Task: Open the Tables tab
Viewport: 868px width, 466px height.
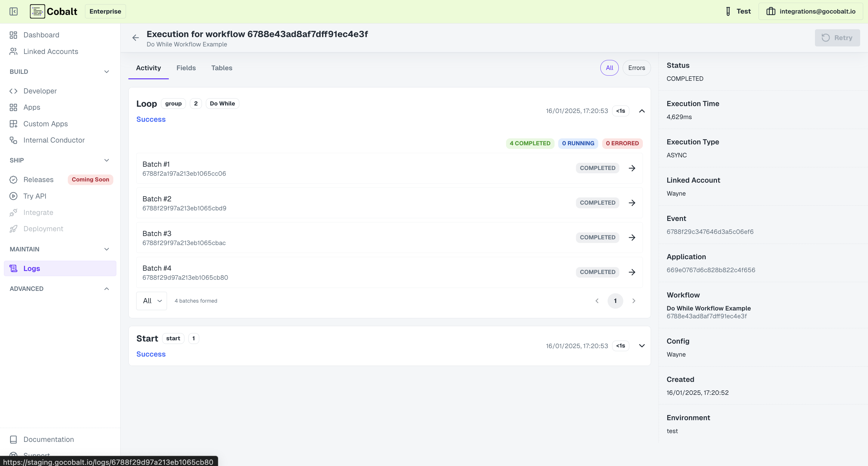Action: click(222, 68)
